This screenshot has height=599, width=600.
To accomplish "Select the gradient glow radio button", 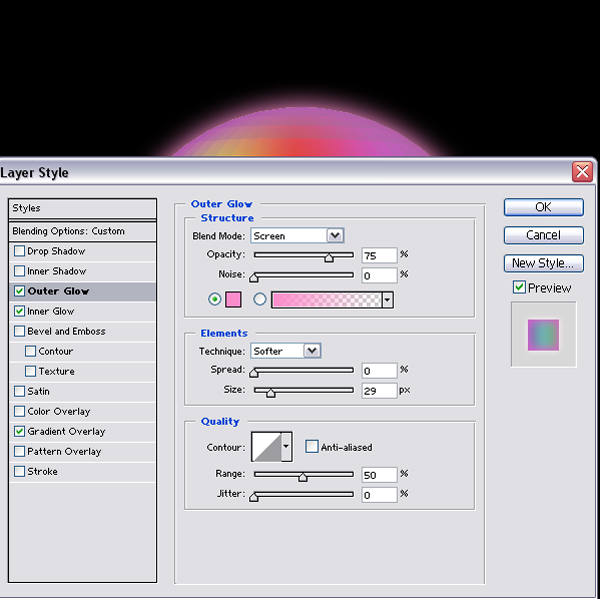I will click(x=260, y=299).
